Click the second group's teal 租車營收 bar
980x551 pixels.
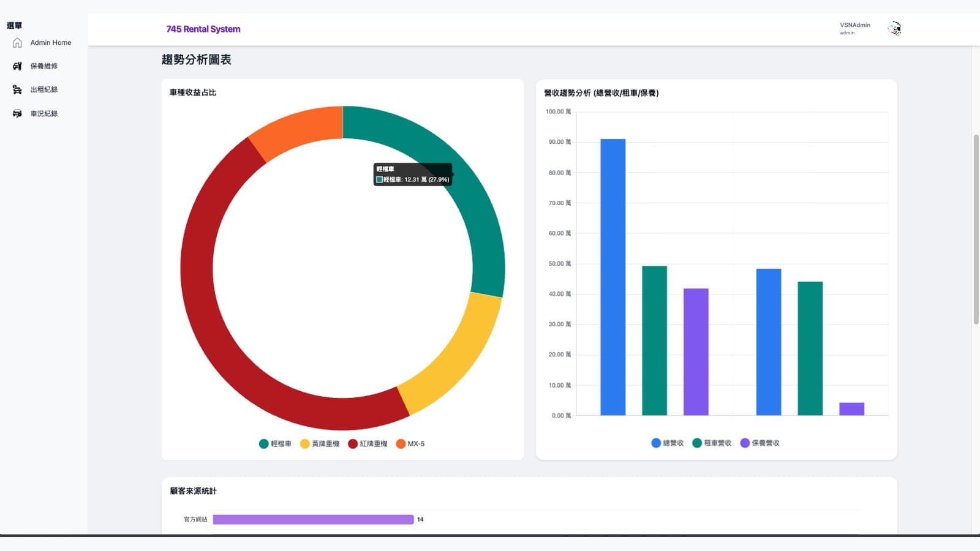pos(810,348)
